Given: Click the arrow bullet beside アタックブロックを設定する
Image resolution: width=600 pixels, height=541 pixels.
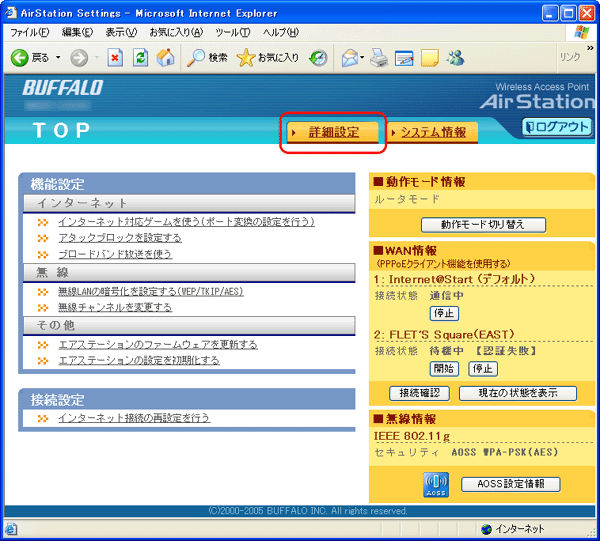Looking at the screenshot, I should 43,239.
